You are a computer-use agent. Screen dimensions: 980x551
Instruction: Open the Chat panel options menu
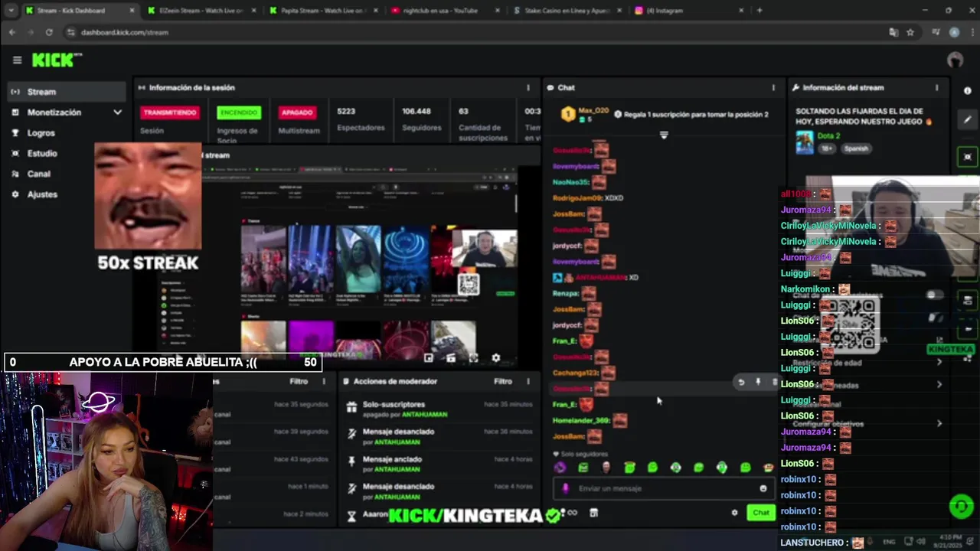(x=773, y=87)
